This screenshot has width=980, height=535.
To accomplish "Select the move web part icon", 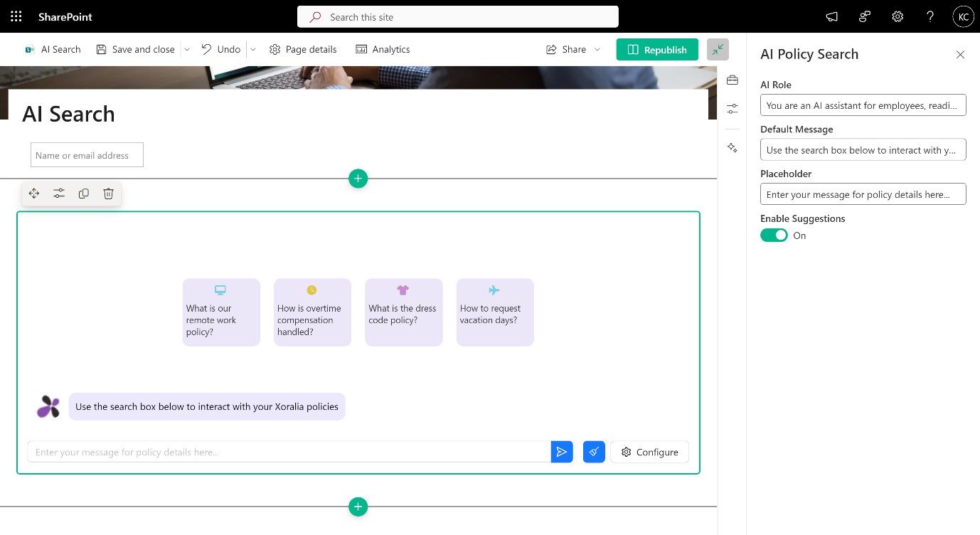I will click(x=34, y=194).
